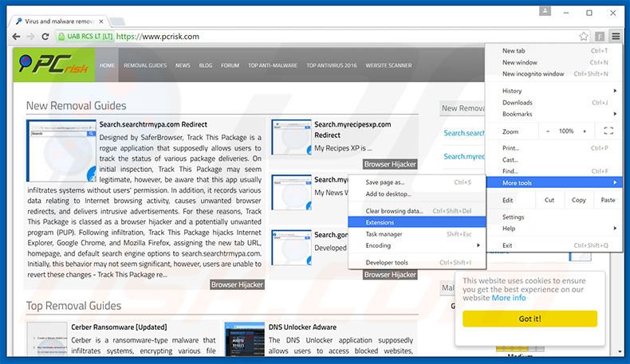The height and width of the screenshot is (364, 630).
Task: Choose Cast... from menu
Action: [x=554, y=160]
